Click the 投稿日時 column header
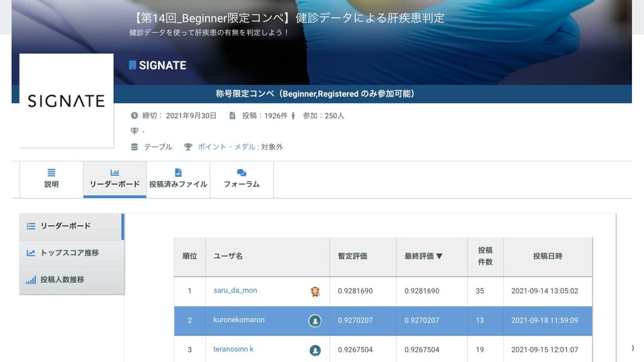 coord(548,256)
